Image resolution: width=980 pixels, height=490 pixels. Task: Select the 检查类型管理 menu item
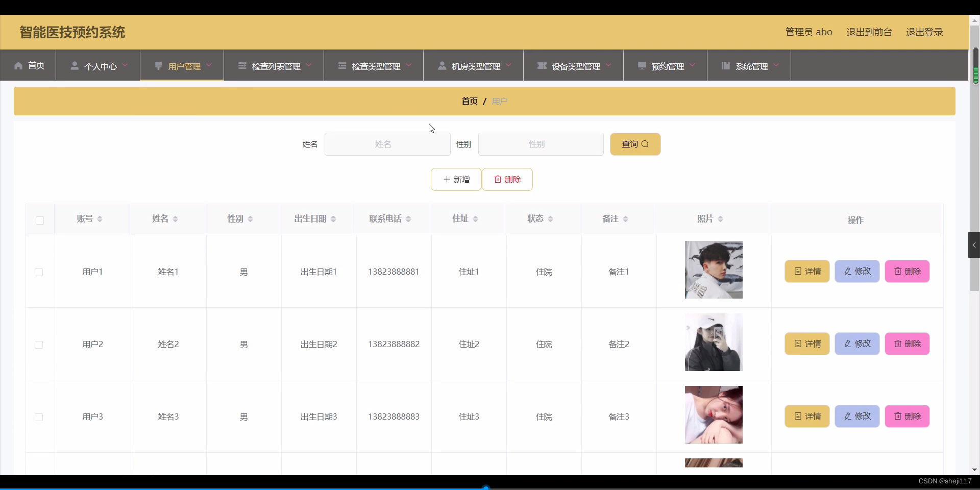[x=375, y=66]
